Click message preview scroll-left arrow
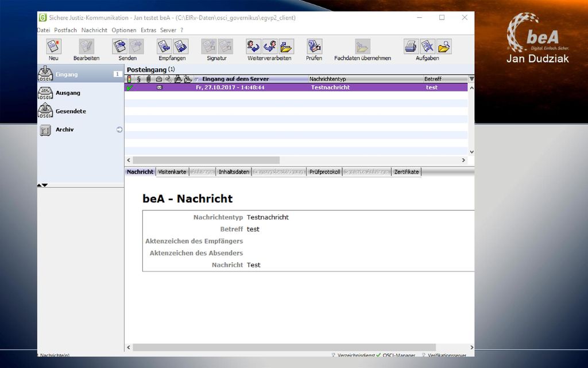The height and width of the screenshot is (368, 588). point(129,347)
